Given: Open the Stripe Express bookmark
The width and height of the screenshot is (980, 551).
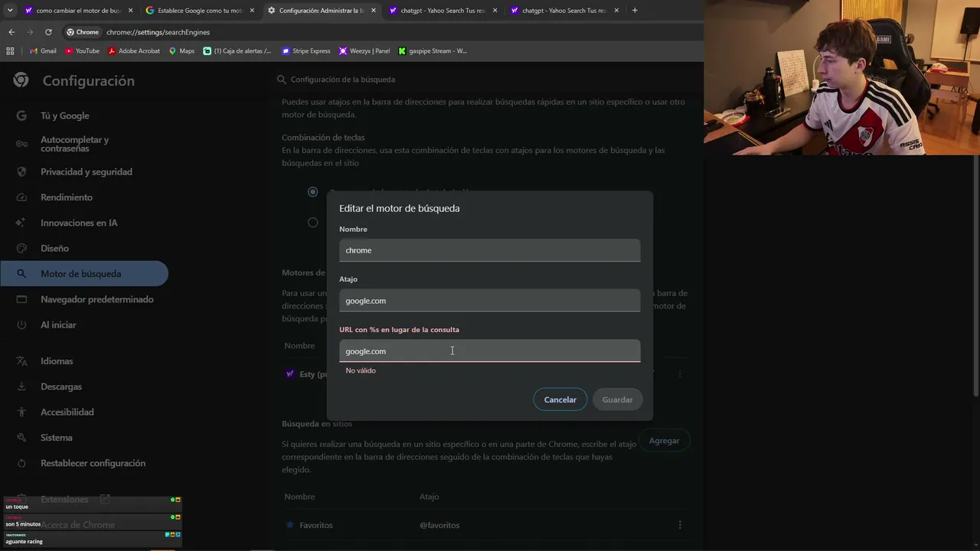Looking at the screenshot, I should pyautogui.click(x=306, y=51).
